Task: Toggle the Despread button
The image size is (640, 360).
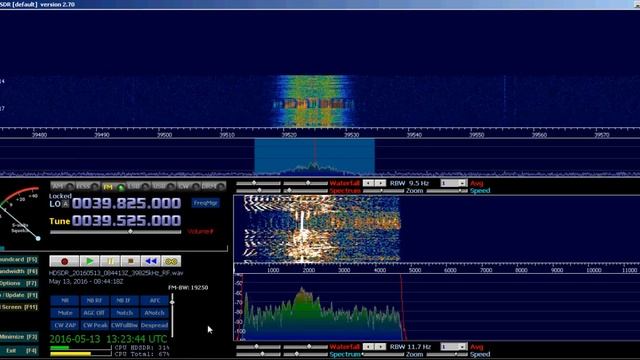Action: click(154, 325)
